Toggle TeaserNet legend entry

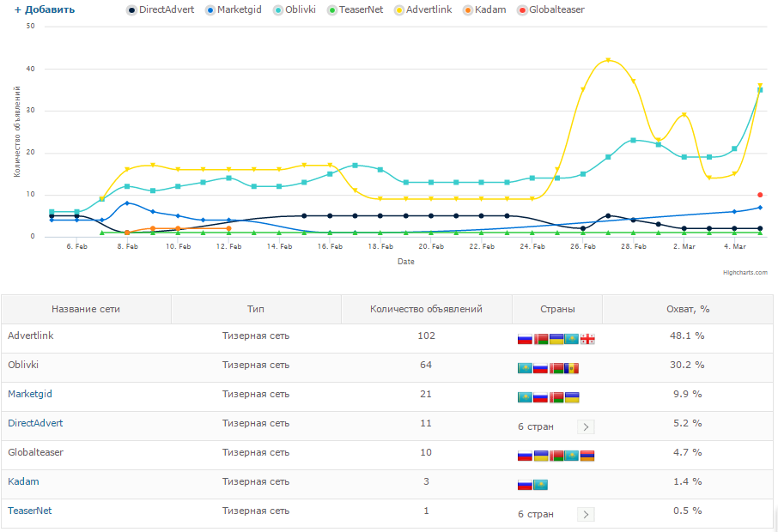click(x=356, y=10)
